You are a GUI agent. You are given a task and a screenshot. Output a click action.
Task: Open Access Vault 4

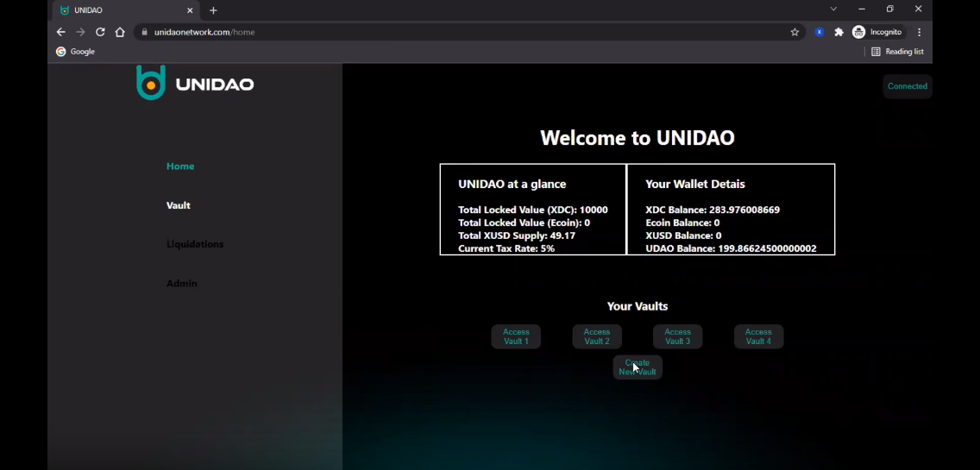pyautogui.click(x=758, y=336)
